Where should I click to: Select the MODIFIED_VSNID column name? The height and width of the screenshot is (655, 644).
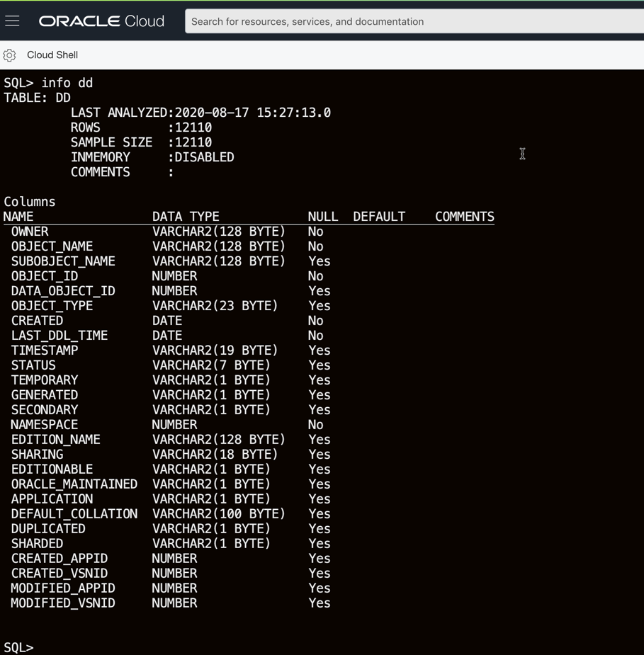pos(63,603)
